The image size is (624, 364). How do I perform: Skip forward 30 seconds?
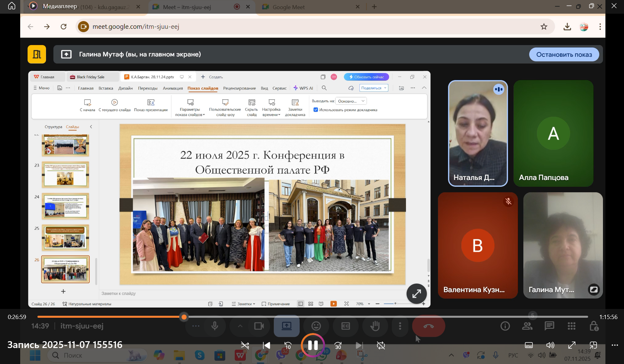click(338, 345)
